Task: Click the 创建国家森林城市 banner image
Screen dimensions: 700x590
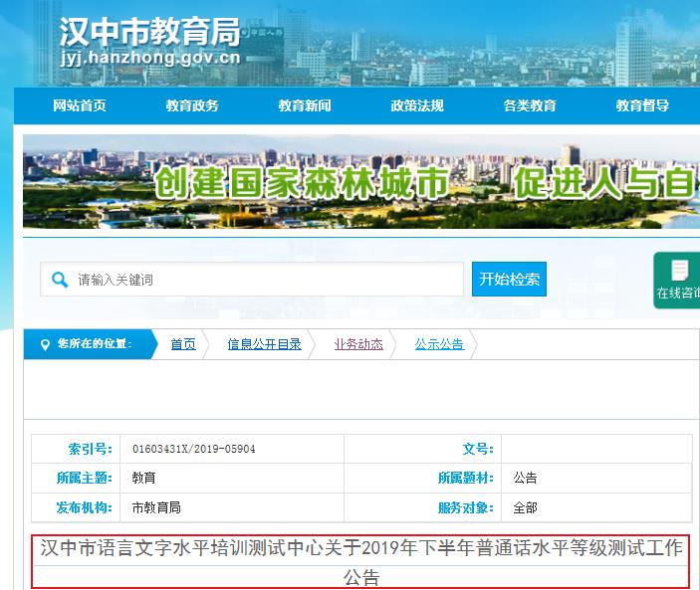Action: pyautogui.click(x=360, y=182)
